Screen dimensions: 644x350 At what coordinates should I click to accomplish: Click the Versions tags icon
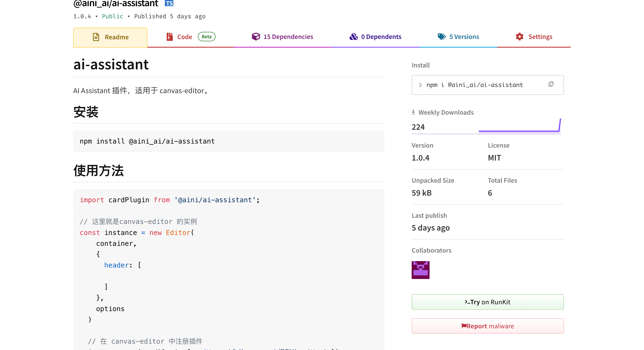pos(441,37)
